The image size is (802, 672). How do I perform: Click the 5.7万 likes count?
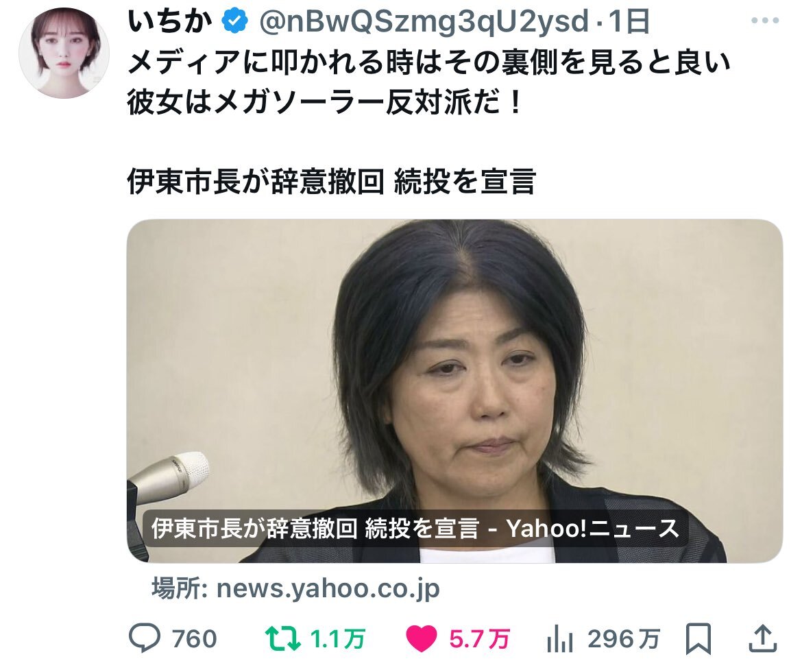(x=479, y=639)
